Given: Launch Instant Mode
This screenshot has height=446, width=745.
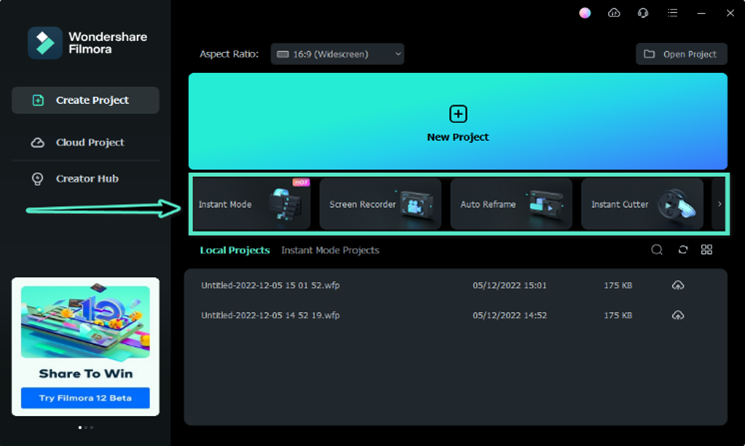Looking at the screenshot, I should point(252,204).
